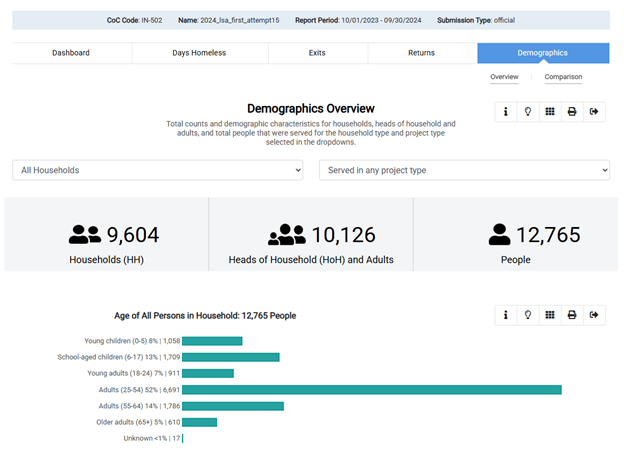Image resolution: width=624 pixels, height=460 pixels.
Task: Expand the All Households dropdown
Action: (x=158, y=170)
